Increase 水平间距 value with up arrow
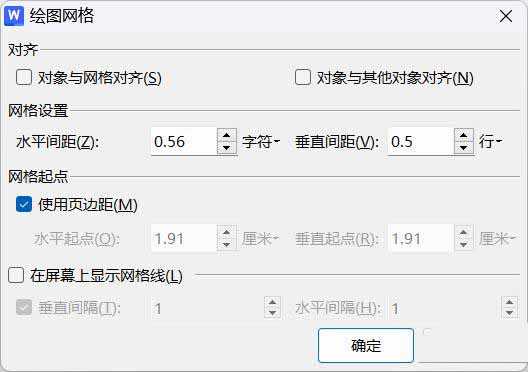Screen dimensions: 528x372 (x=227, y=135)
